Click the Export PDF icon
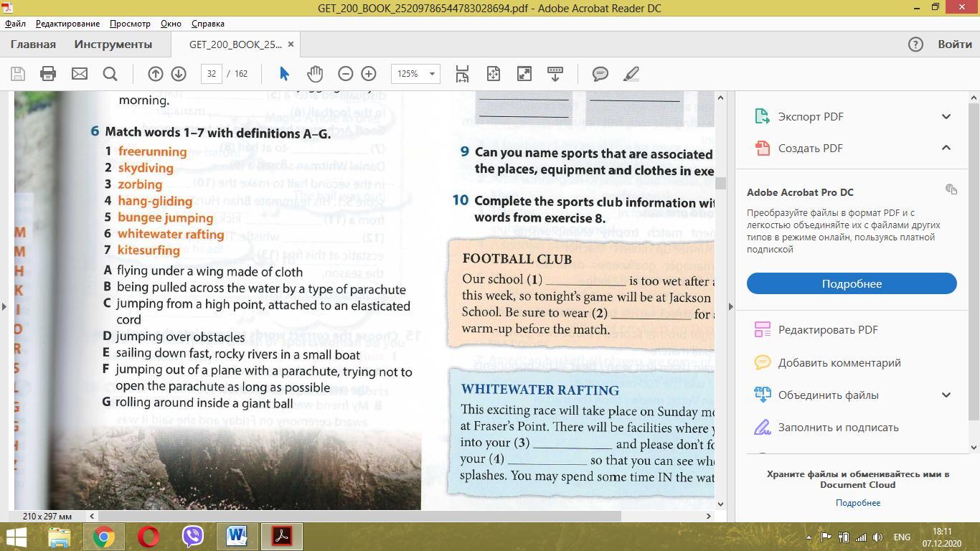980x551 pixels. 762,116
